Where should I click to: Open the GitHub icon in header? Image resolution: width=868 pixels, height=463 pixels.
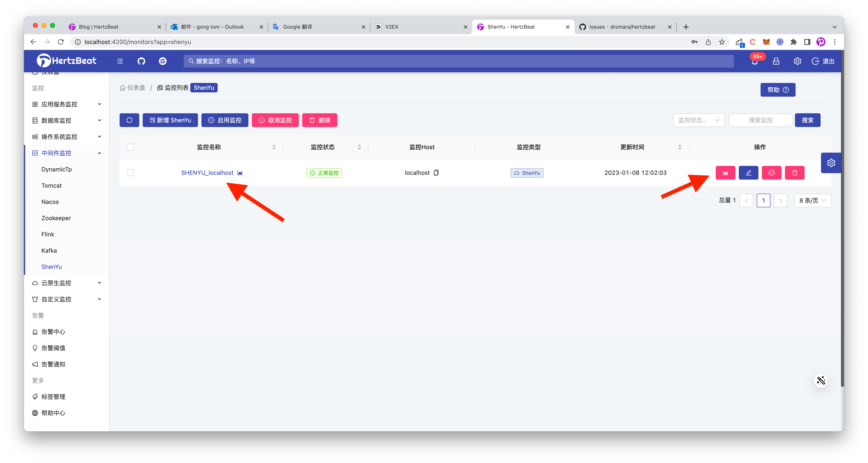[141, 61]
